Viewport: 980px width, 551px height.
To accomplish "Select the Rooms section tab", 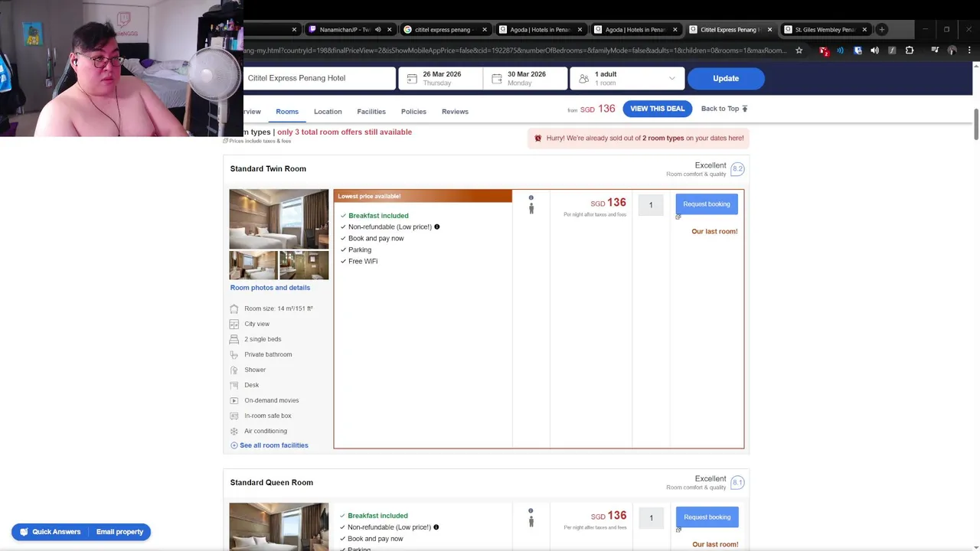I will [x=287, y=112].
